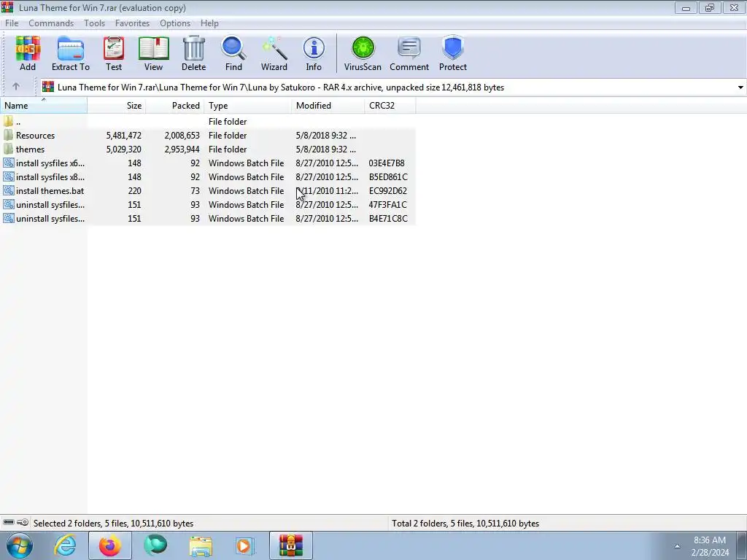Click the View book icon

pos(153,53)
